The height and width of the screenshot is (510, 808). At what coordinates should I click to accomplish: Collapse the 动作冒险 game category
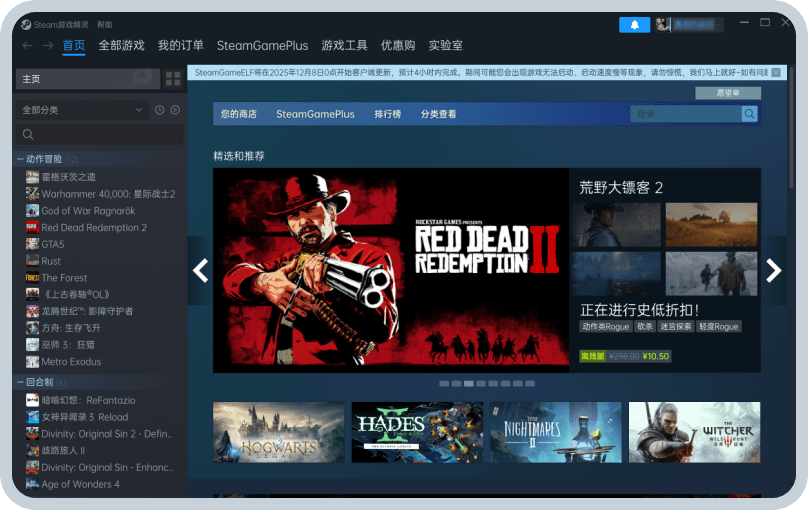point(20,159)
